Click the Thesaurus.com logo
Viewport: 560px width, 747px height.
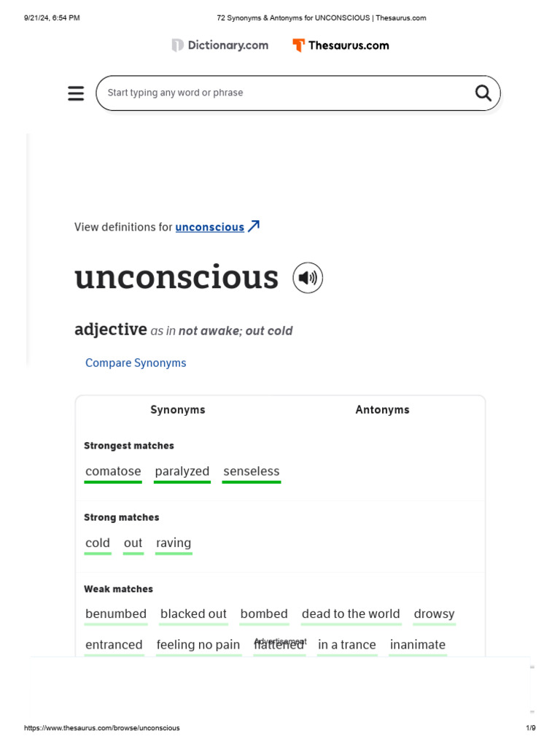click(x=341, y=45)
